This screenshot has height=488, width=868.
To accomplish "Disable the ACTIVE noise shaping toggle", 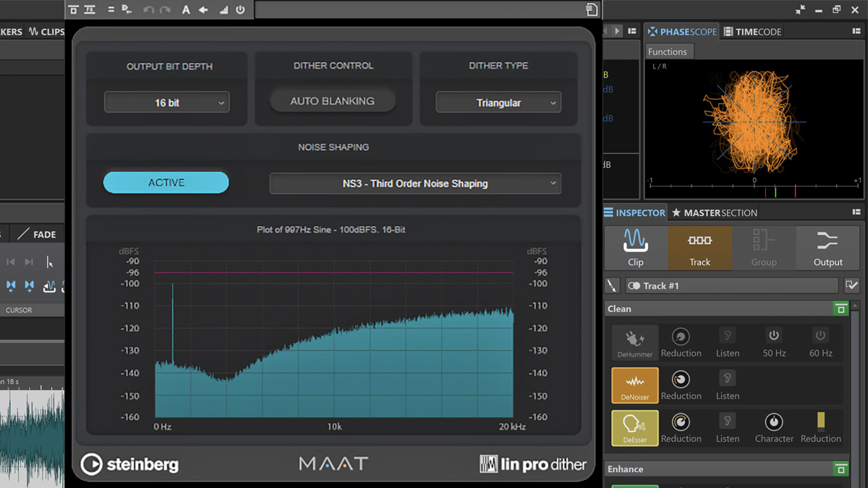I will click(166, 181).
